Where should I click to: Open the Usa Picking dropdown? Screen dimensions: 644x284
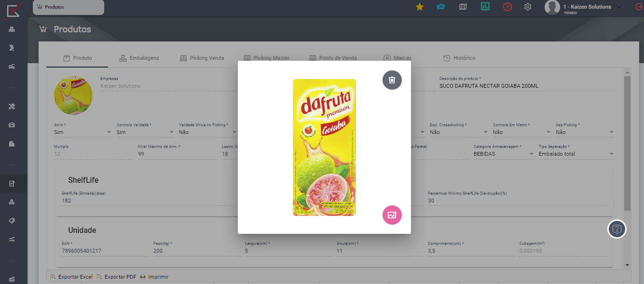(584, 132)
